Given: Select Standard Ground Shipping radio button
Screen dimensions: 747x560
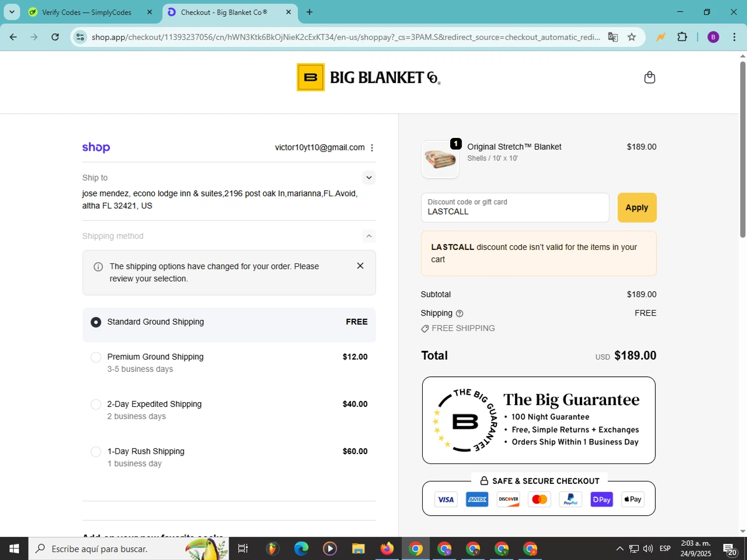Looking at the screenshot, I should coord(96,323).
